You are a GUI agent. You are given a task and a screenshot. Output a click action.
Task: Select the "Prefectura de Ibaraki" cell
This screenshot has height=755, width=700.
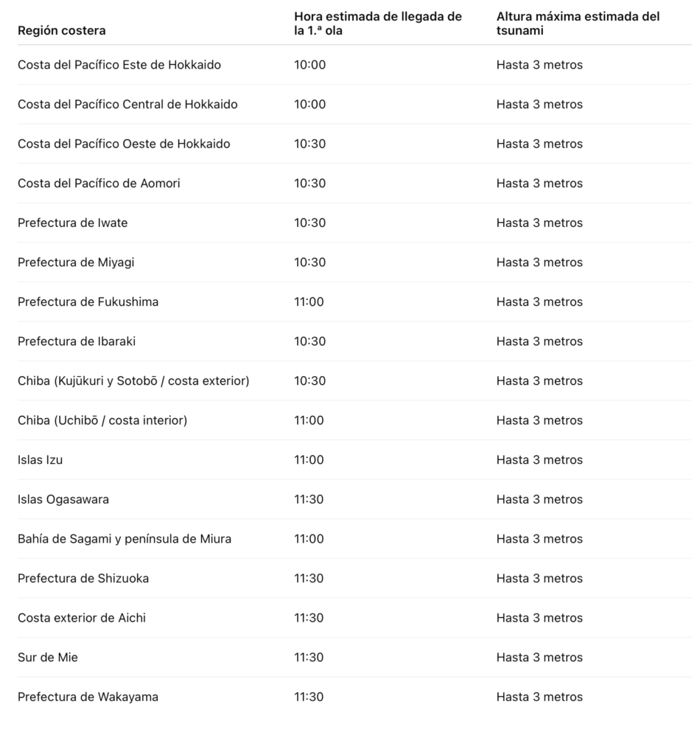tap(77, 341)
